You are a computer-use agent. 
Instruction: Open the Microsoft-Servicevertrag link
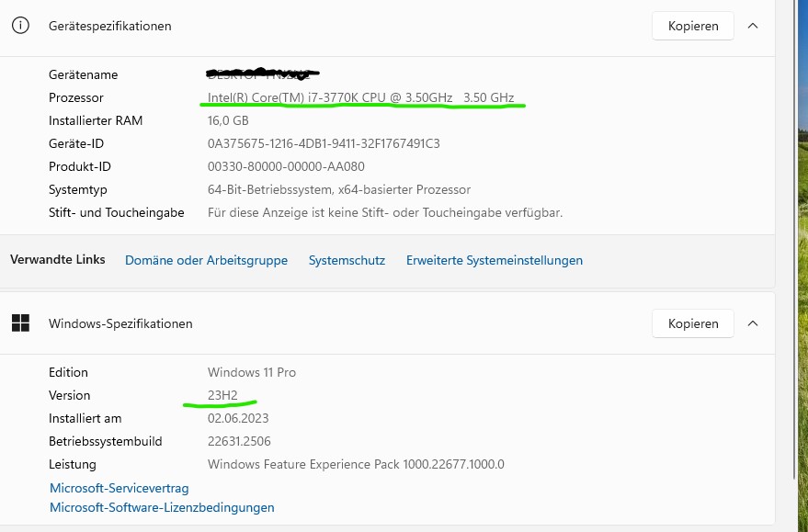(x=119, y=488)
